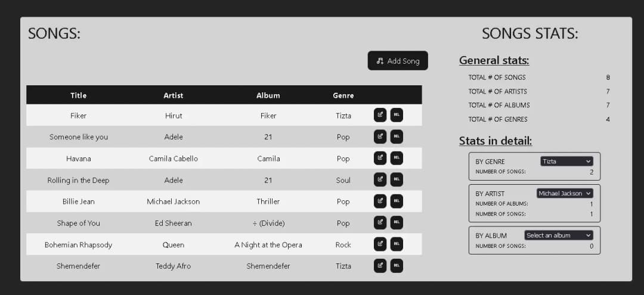Edit the Havana song entry
644x295 pixels.
[380, 158]
